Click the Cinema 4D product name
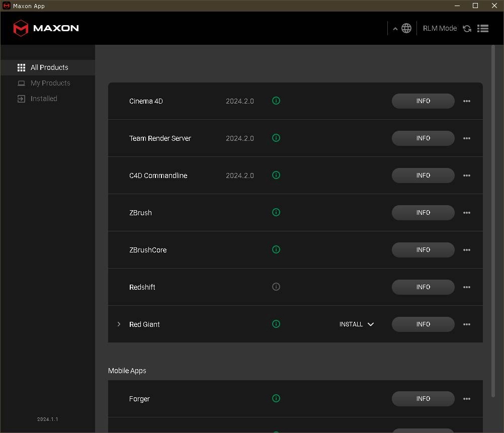504x433 pixels. 146,101
